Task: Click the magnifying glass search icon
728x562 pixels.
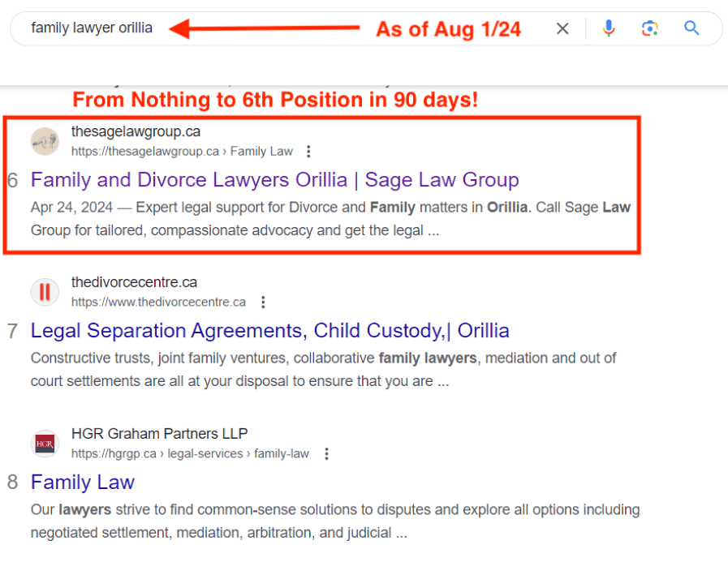Action: point(691,29)
